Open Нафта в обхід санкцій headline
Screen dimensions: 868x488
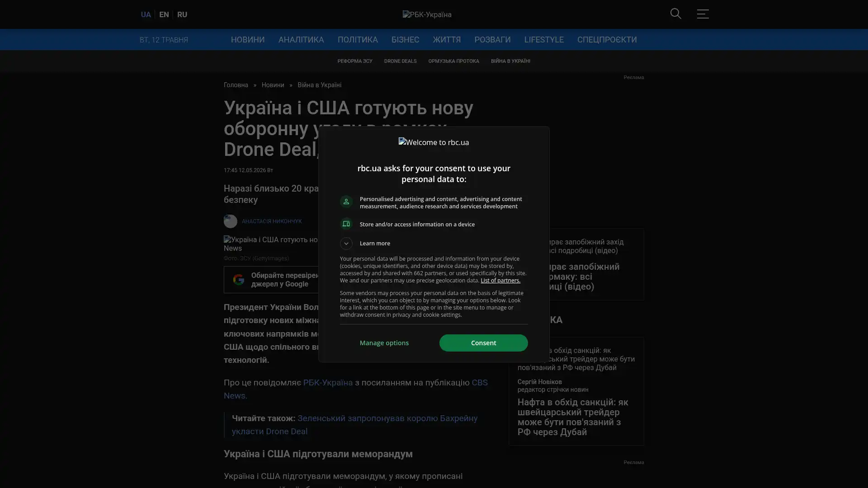pyautogui.click(x=573, y=417)
